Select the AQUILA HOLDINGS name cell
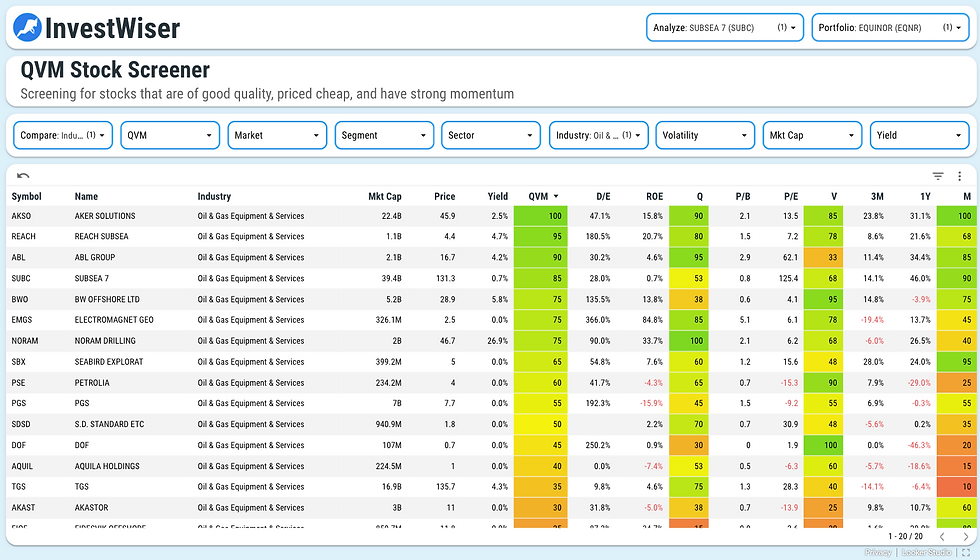 pos(107,466)
